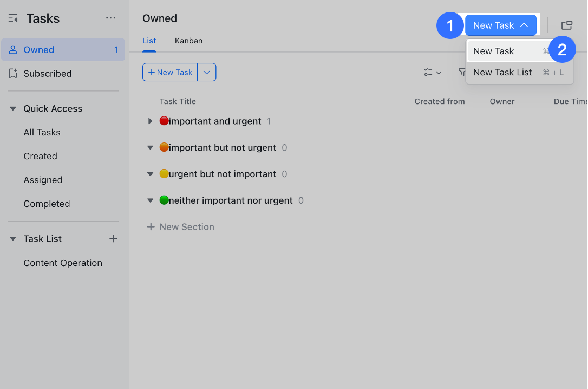588x389 pixels.
Task: Open current view in new window icon
Action: point(566,24)
